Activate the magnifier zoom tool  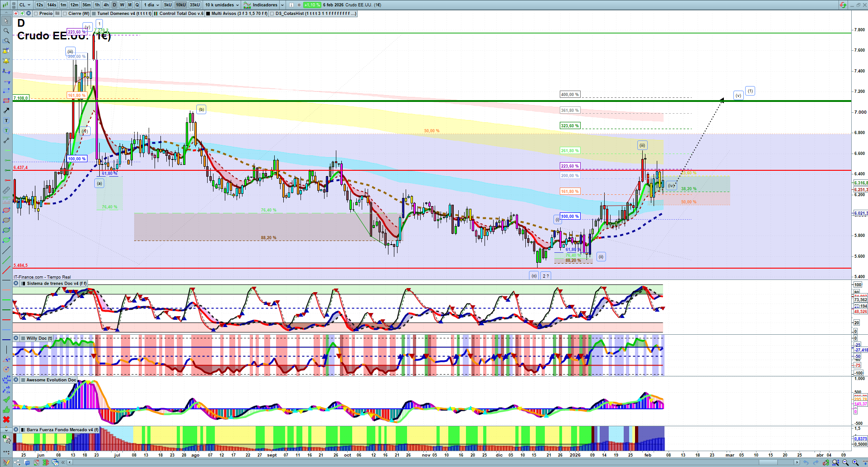6,31
